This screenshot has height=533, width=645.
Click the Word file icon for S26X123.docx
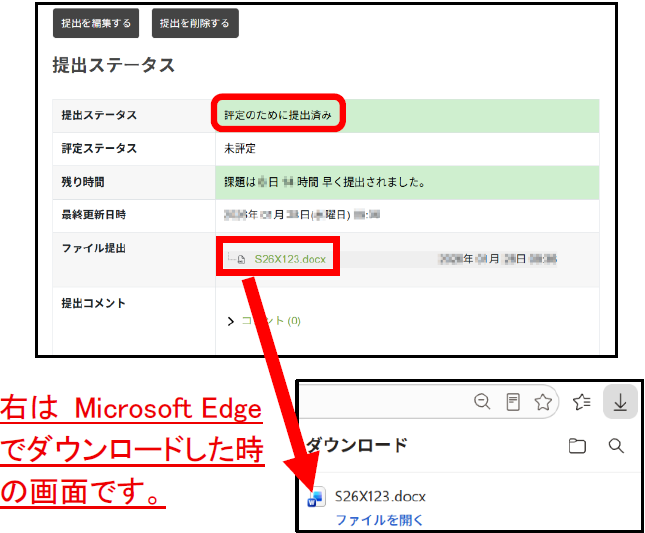point(316,497)
